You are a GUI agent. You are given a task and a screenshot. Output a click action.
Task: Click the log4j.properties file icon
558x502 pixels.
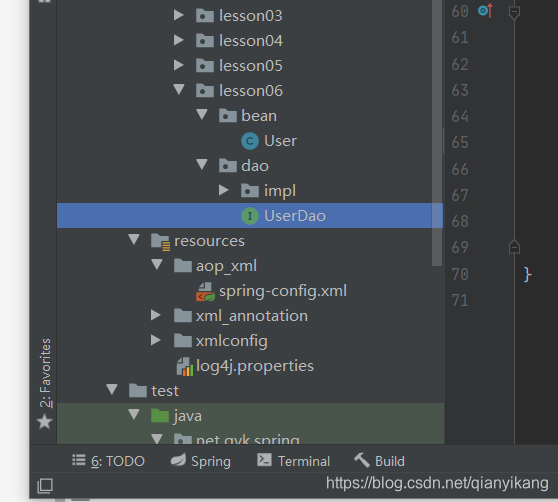tap(185, 367)
